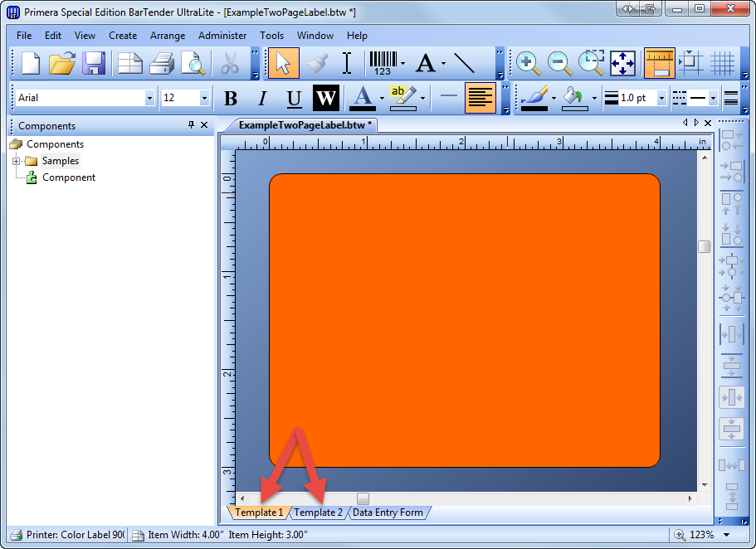Image resolution: width=756 pixels, height=549 pixels.
Task: Click the Print Preview icon
Action: (193, 63)
